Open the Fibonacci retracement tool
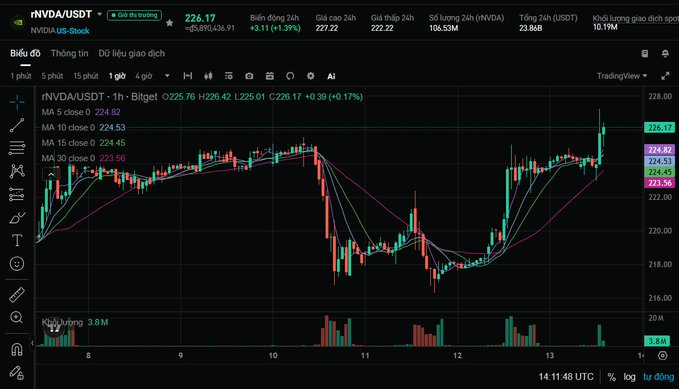 [17, 148]
